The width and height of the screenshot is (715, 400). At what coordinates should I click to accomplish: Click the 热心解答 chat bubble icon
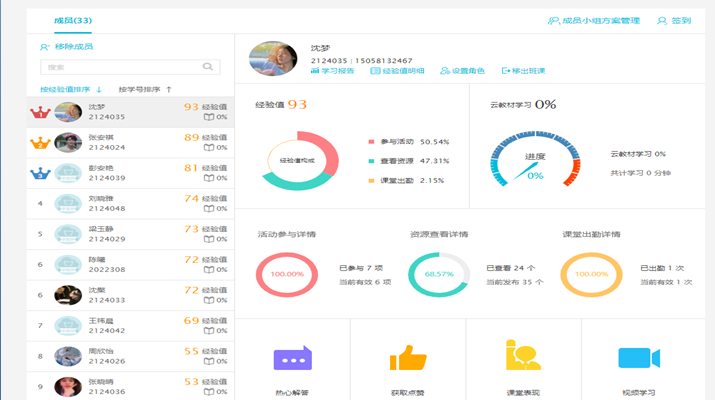(x=292, y=358)
